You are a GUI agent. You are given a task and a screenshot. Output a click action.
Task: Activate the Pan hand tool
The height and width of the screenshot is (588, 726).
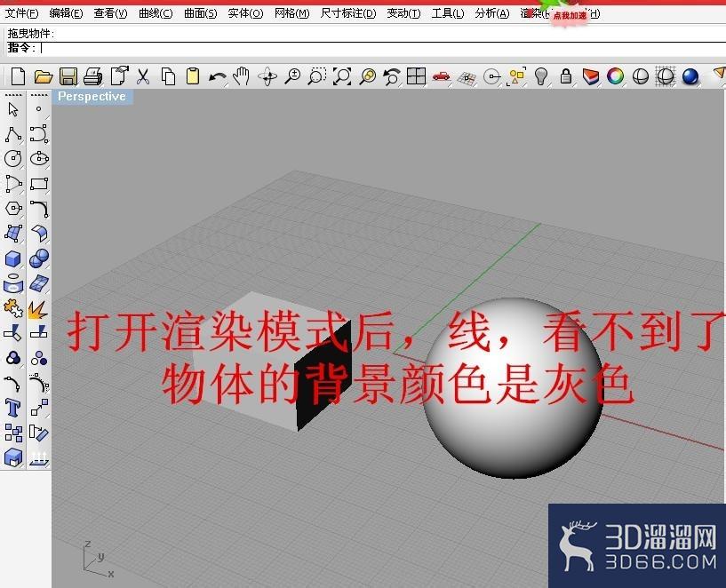[x=241, y=75]
